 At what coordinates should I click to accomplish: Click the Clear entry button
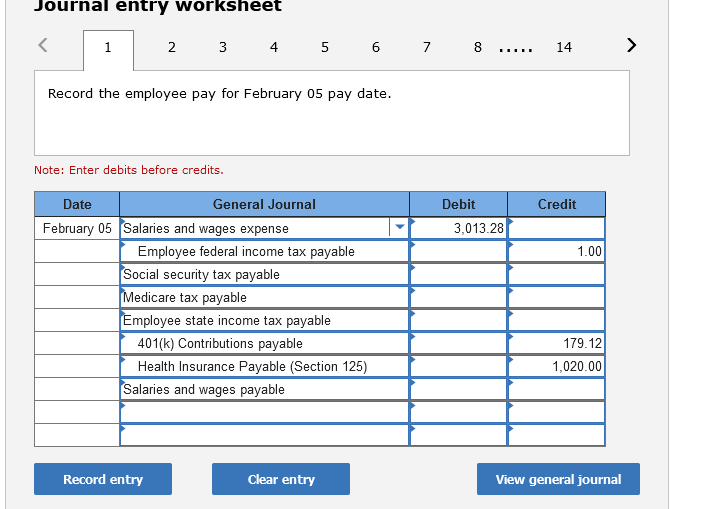click(x=281, y=479)
